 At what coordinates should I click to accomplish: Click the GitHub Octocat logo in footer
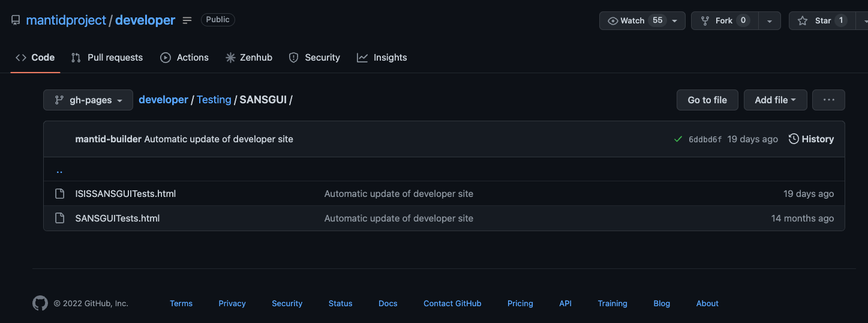pyautogui.click(x=40, y=303)
